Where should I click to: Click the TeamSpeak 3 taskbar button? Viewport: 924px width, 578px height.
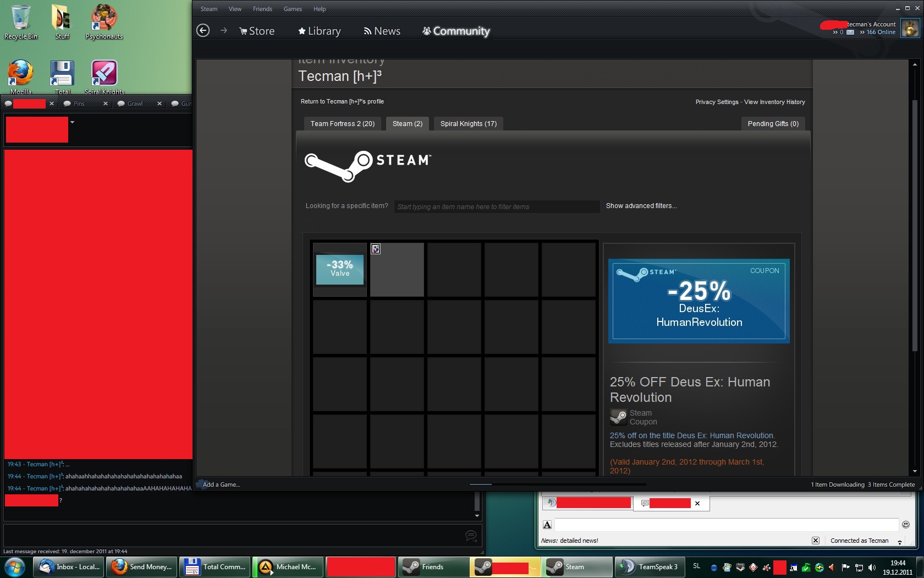pyautogui.click(x=649, y=566)
